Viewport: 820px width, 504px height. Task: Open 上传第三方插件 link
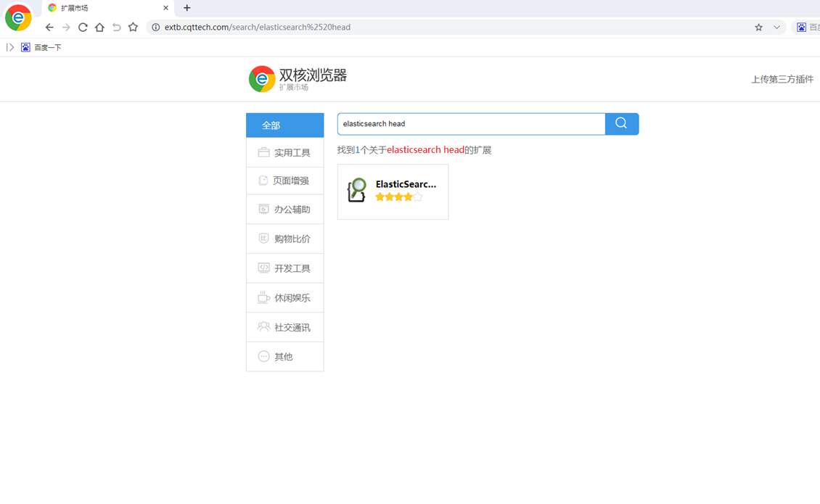pos(782,79)
